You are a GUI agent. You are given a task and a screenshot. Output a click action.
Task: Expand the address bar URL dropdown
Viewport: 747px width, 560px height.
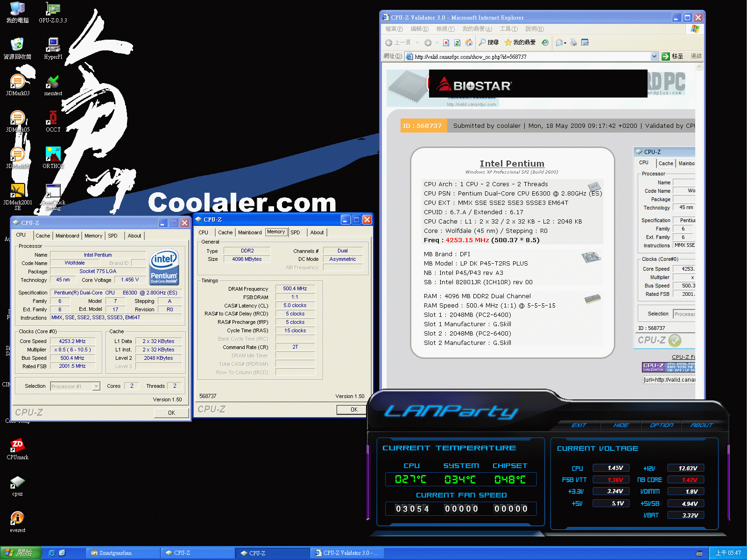[x=654, y=56]
